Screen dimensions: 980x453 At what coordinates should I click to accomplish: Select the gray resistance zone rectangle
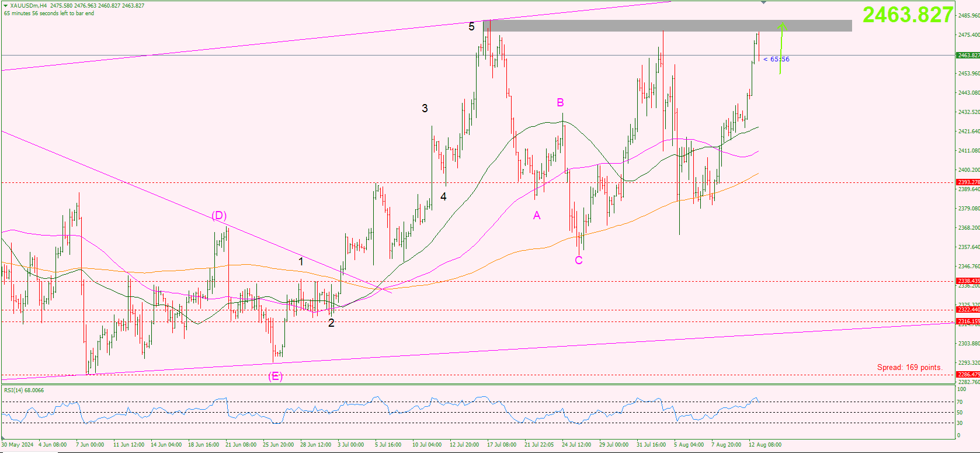(x=667, y=26)
